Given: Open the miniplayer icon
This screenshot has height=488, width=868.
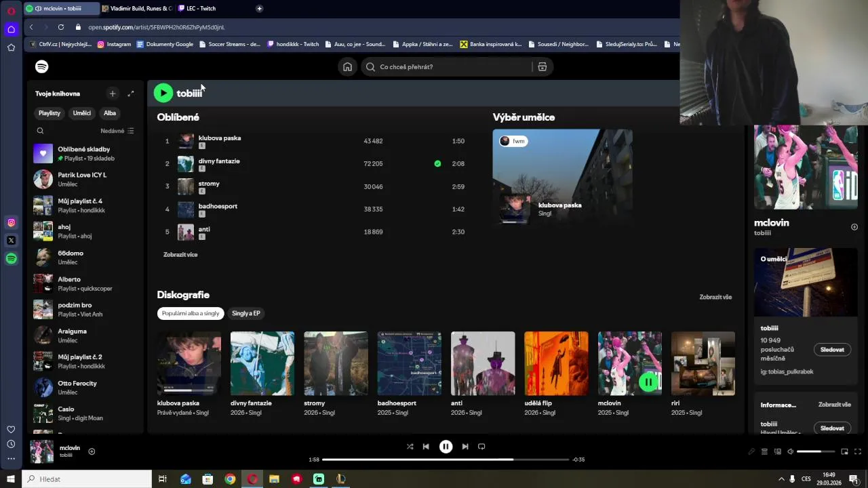Looking at the screenshot, I should pyautogui.click(x=844, y=451).
